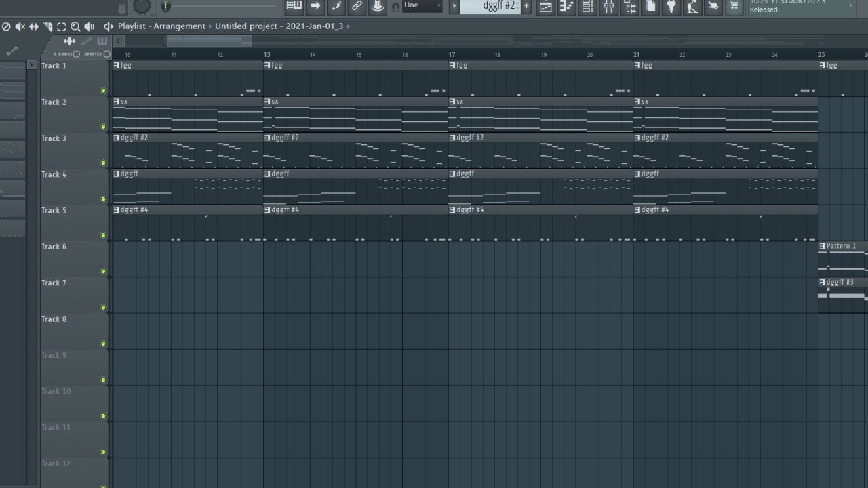Add new pattern with plus button
Screen dimensions: 868x488
[526, 6]
